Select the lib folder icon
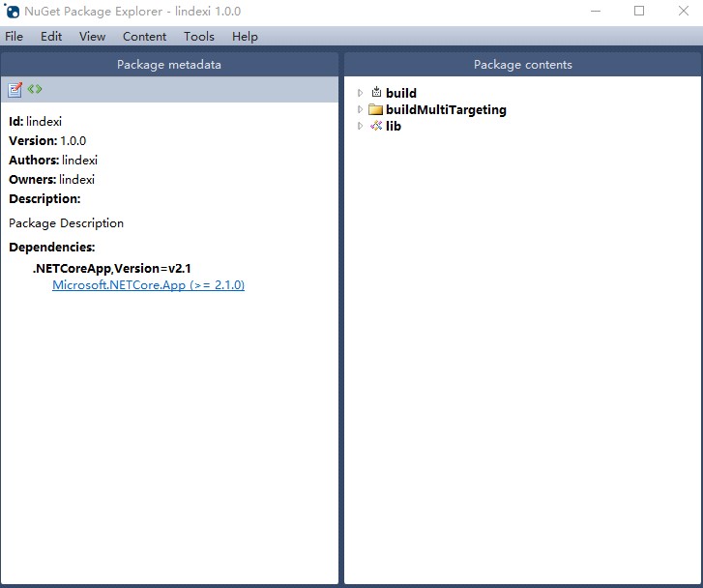 (x=376, y=126)
